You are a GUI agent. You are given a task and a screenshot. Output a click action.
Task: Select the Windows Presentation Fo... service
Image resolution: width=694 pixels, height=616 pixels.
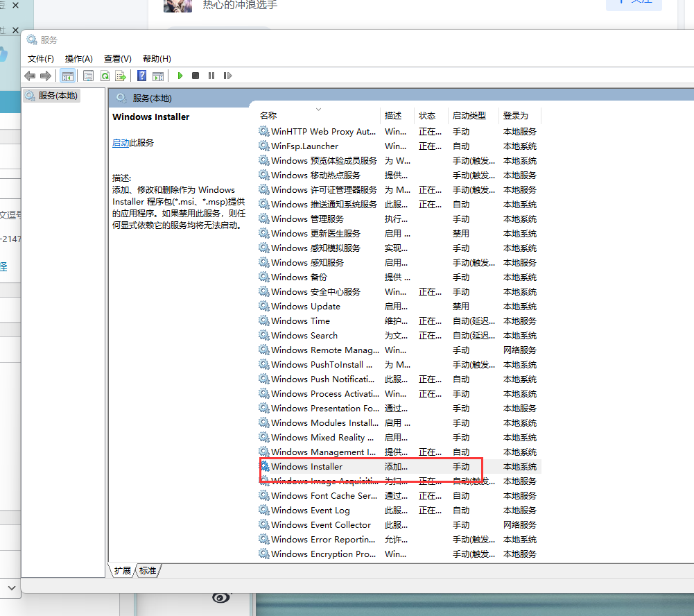pos(399,409)
